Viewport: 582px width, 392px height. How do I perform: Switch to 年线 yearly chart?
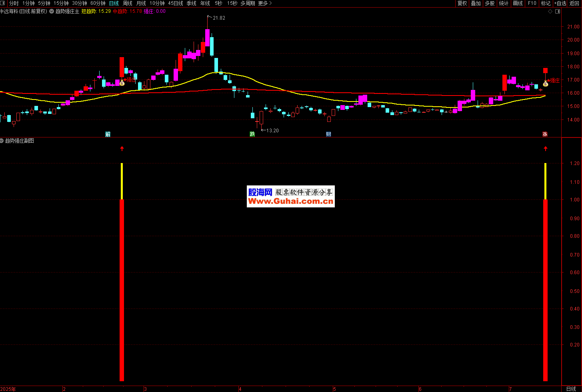[x=205, y=3]
